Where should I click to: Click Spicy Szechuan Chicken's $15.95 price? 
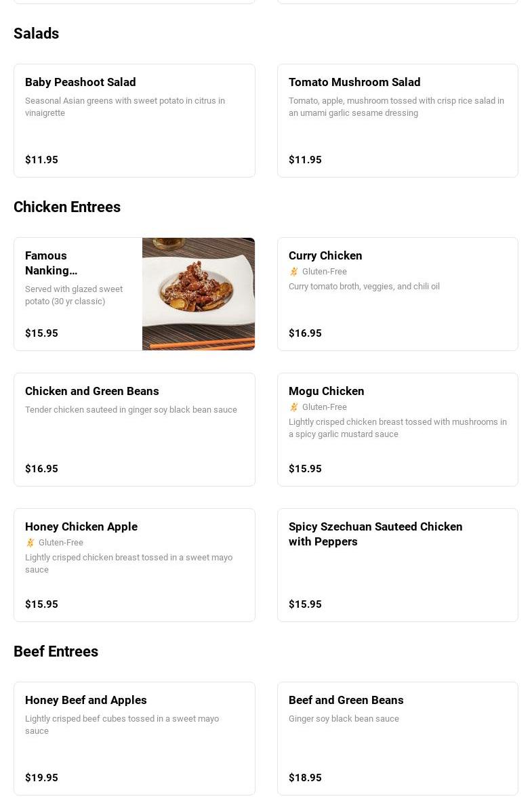306,604
